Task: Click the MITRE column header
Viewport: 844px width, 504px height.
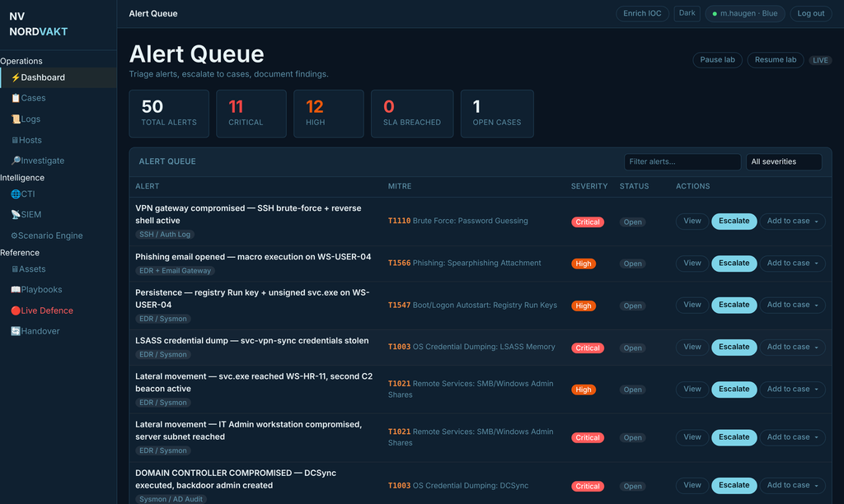Action: [400, 186]
